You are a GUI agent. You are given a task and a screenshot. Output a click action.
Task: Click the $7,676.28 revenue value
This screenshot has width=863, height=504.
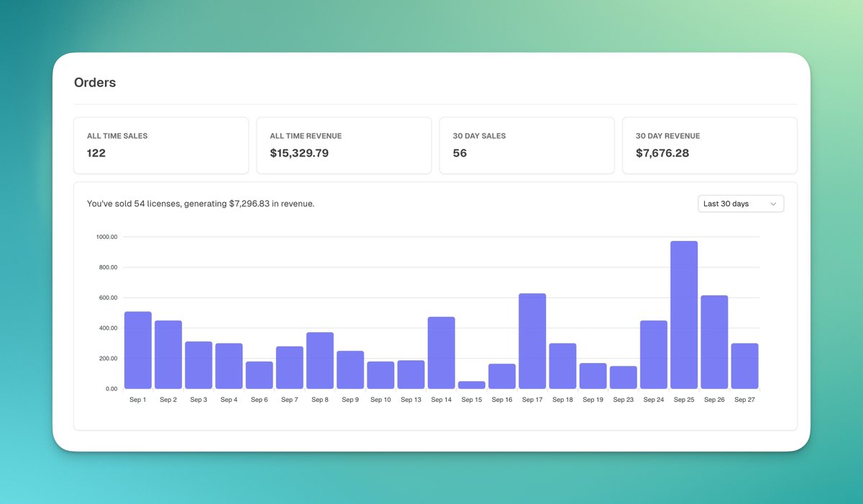662,153
